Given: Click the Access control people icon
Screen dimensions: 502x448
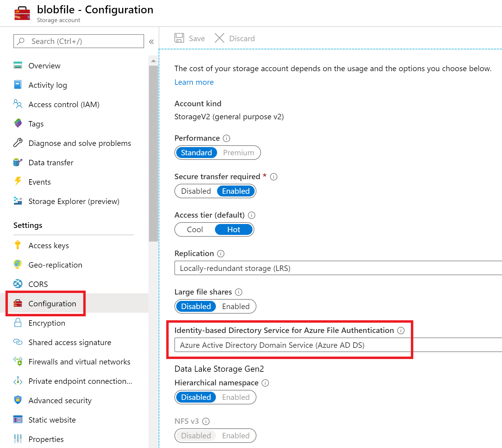Looking at the screenshot, I should point(18,104).
